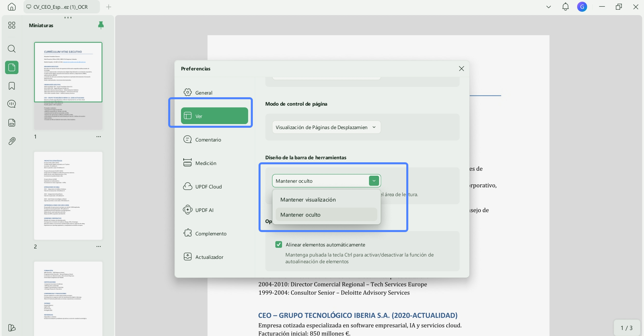Open Comentario preferences section
Image resolution: width=644 pixels, height=336 pixels.
(x=215, y=139)
